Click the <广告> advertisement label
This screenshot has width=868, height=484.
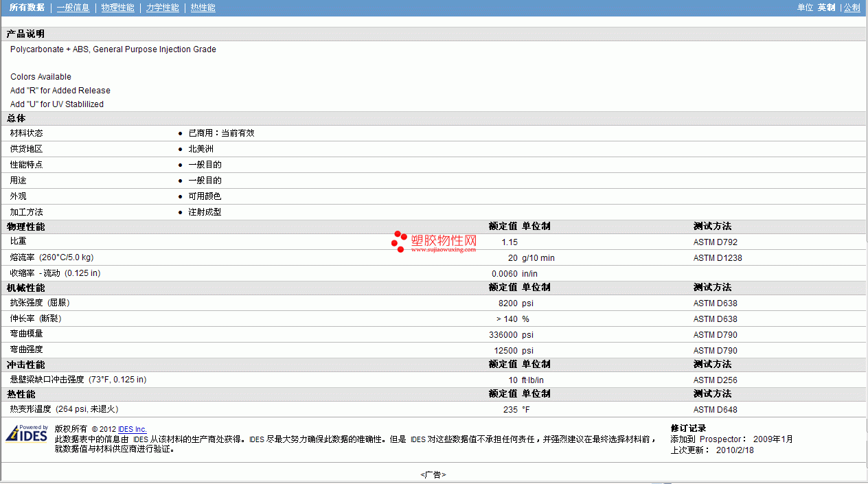coord(433,474)
